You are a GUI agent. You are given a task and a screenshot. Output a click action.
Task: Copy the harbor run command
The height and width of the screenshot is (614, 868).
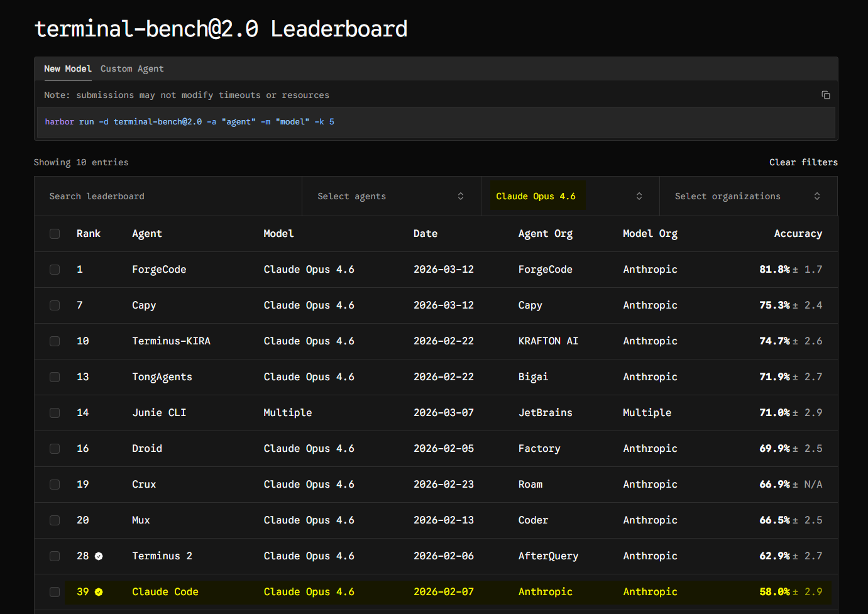[x=826, y=95]
